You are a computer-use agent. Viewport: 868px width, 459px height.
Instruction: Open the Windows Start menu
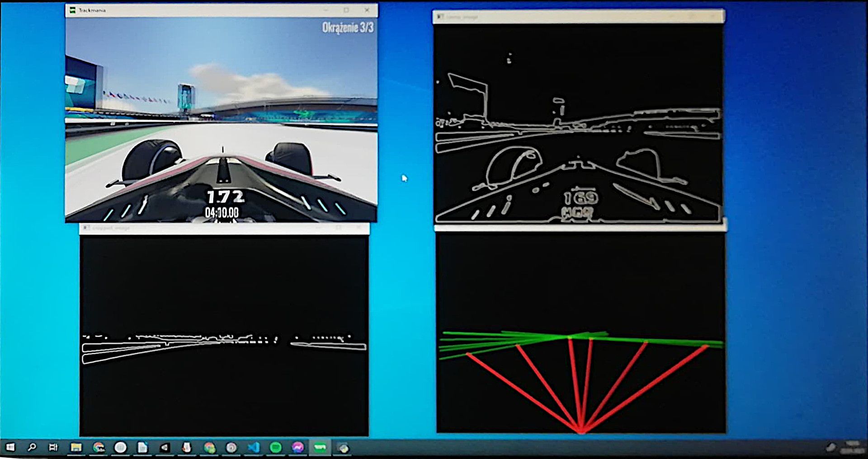coord(10,447)
